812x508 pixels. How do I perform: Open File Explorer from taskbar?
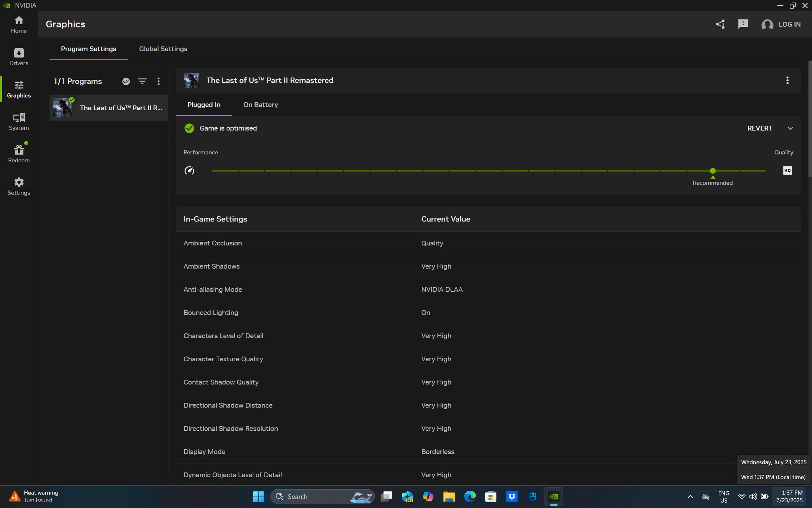(449, 497)
